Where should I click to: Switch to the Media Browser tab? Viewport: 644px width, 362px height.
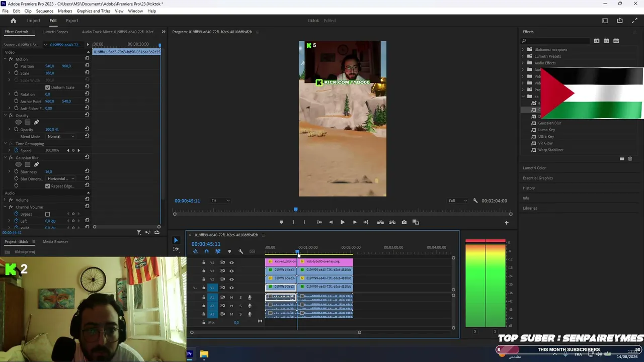coord(55,242)
